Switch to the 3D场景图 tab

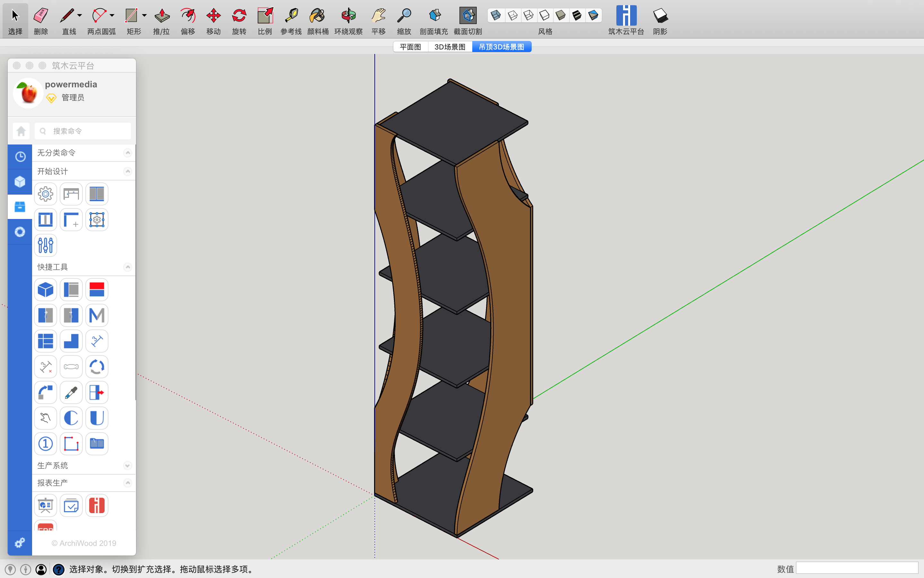click(450, 47)
